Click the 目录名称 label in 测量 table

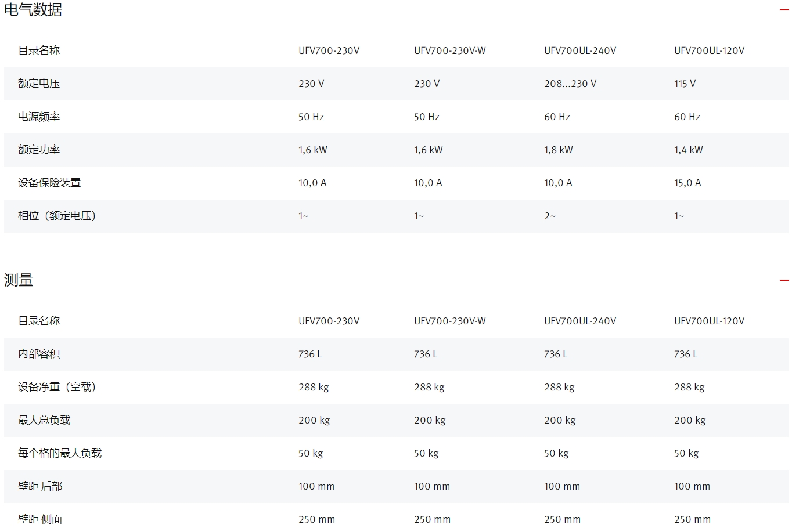39,321
